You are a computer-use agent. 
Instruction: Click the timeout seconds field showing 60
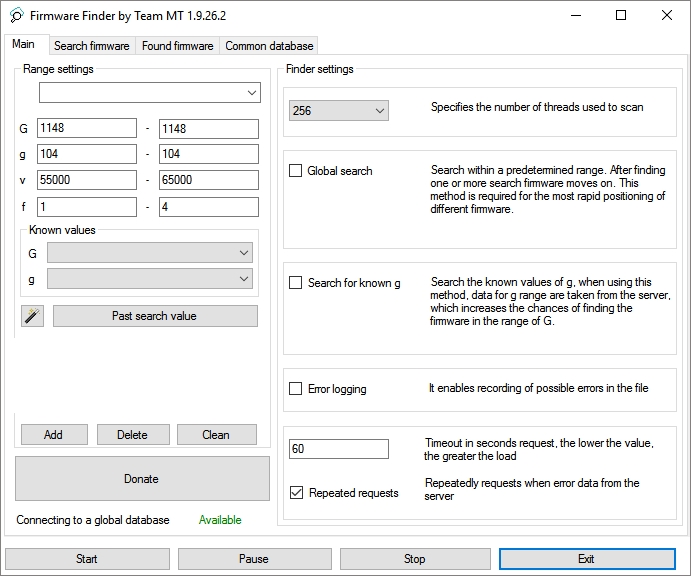pos(339,449)
